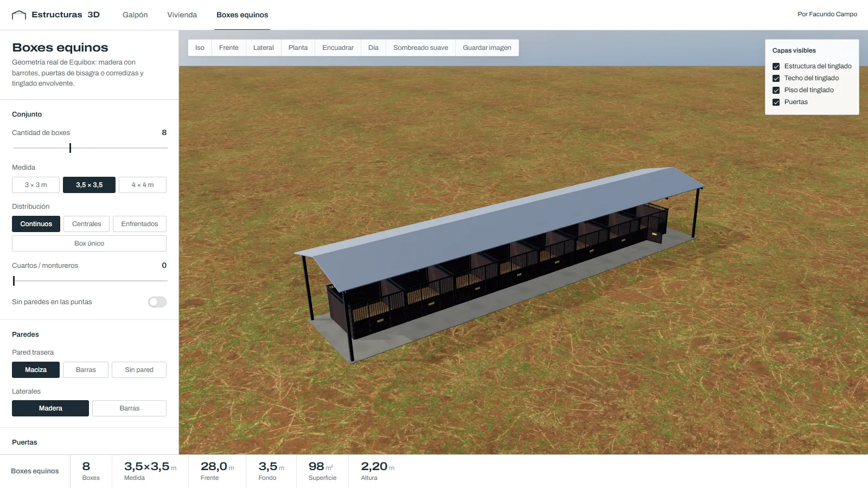Choose Box único distribution
The height and width of the screenshot is (488, 868).
(x=89, y=243)
